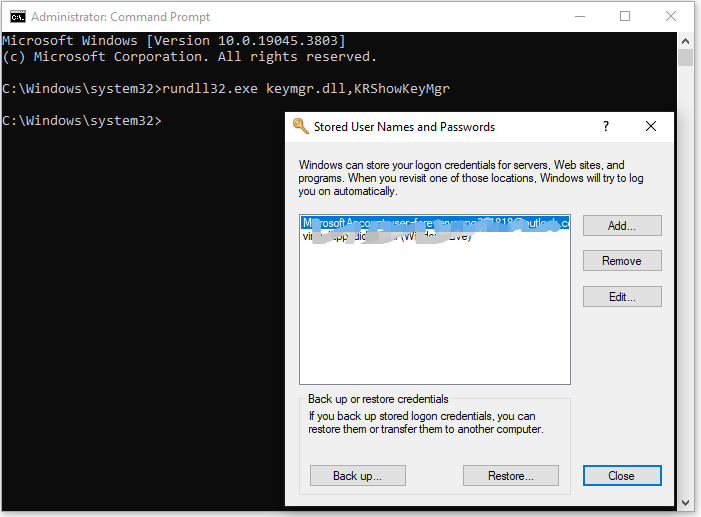Open Edit... for the selected credential

622,297
